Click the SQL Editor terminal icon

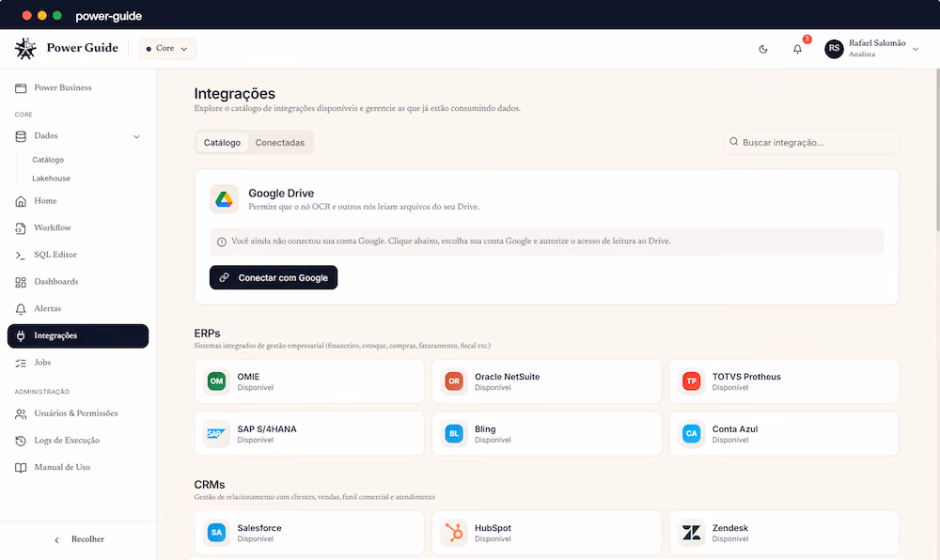click(21, 256)
